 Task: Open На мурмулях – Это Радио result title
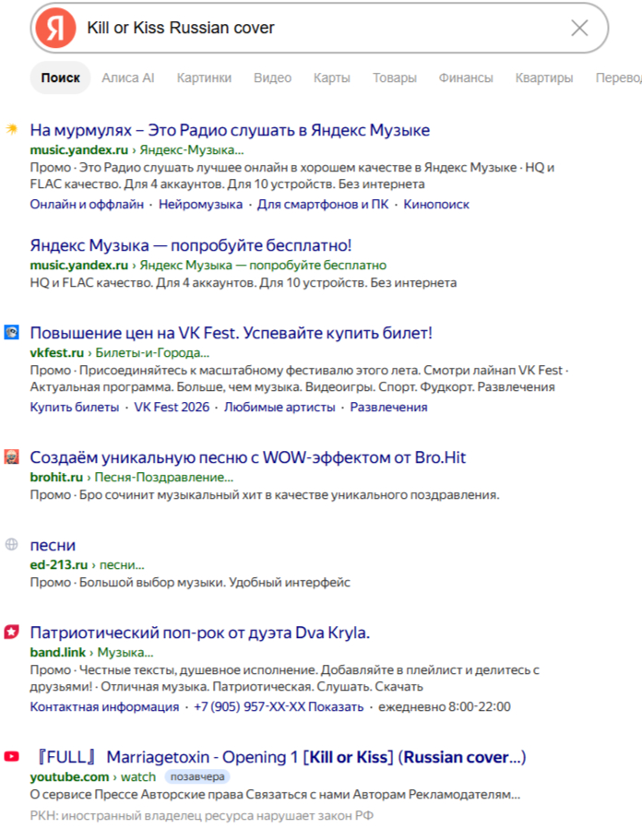[230, 130]
